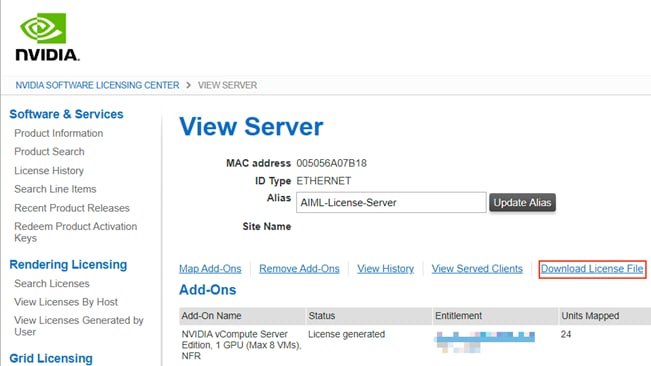Click the blurred entitlement value
Image resolution: width=651 pixels, height=366 pixels.
pos(485,342)
